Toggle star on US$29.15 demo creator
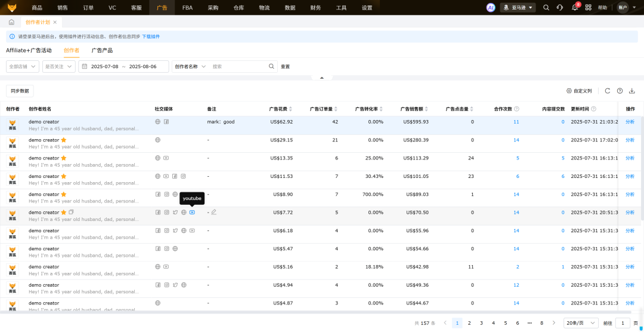Screen dimensions: 644x332 (64, 140)
